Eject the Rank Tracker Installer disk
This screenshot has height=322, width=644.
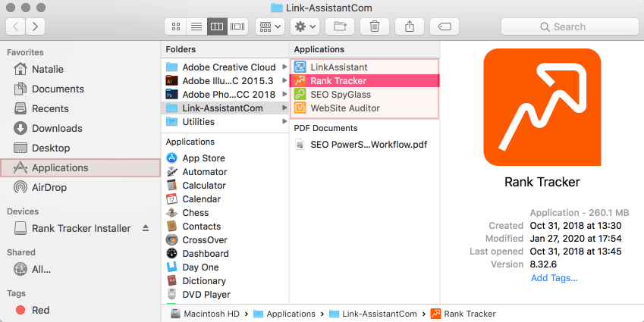[x=146, y=229]
